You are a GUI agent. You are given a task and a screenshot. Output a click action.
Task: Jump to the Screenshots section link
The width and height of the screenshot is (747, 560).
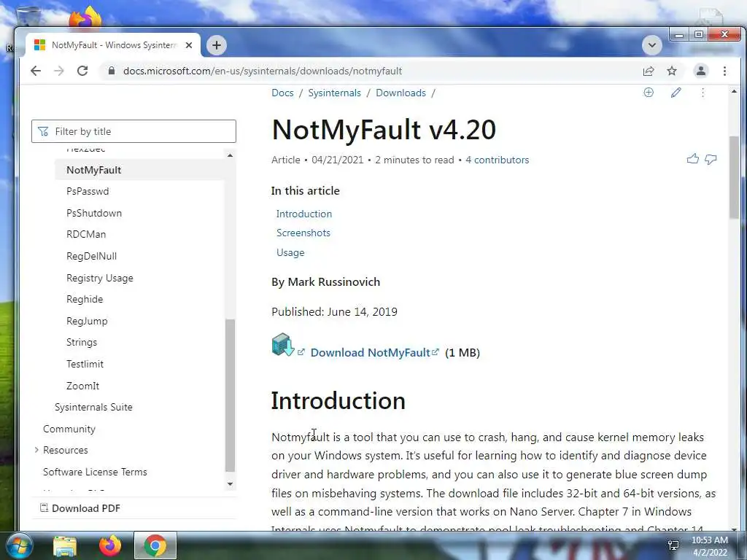coord(303,233)
